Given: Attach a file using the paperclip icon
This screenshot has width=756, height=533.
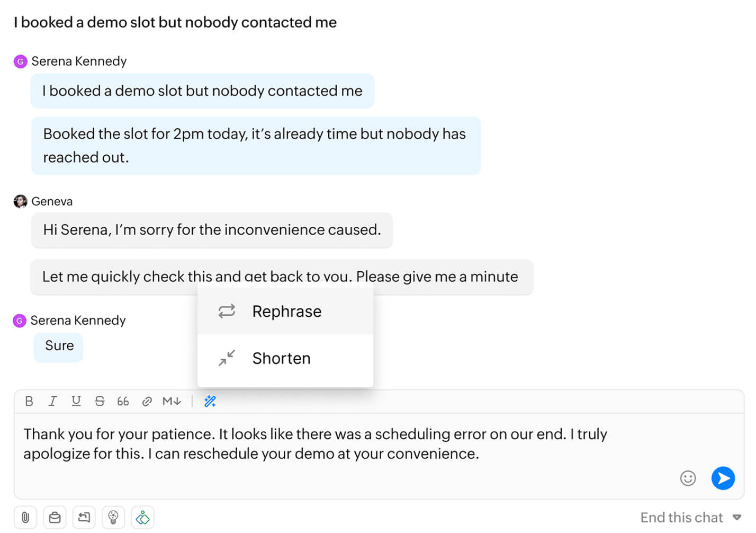Looking at the screenshot, I should click(25, 517).
